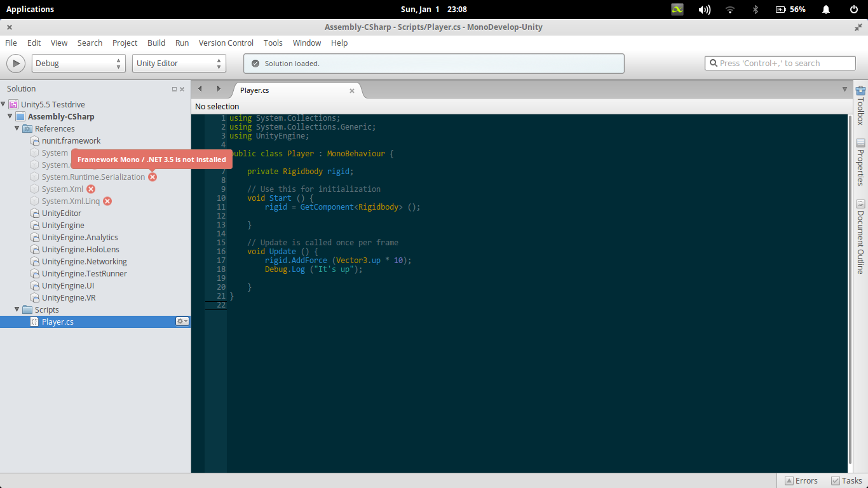Show the Errors pad
Viewport: 868px width, 488px height.
[x=801, y=481]
